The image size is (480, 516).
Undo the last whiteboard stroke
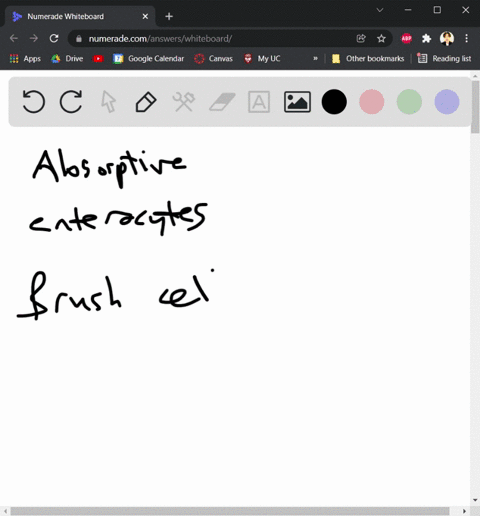point(34,101)
